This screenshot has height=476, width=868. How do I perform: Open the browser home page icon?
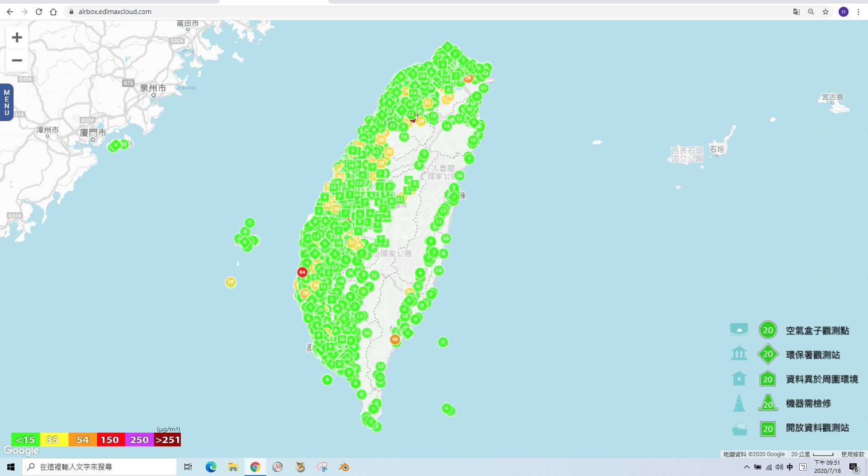click(x=53, y=12)
